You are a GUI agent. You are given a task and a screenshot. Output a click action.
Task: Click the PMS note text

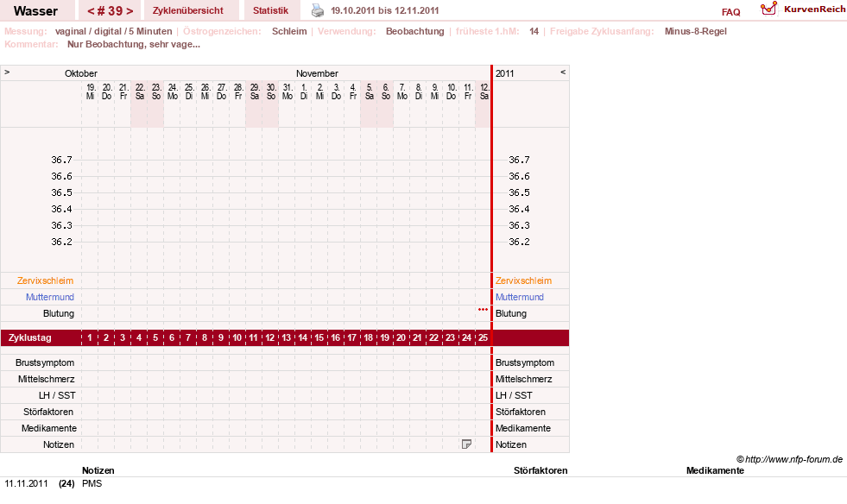[92, 483]
